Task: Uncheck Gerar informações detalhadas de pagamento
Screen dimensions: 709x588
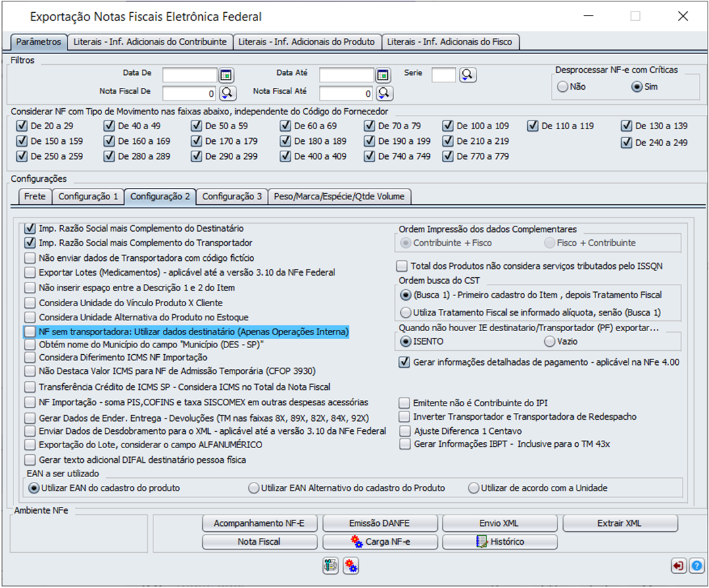Action: coord(404,362)
